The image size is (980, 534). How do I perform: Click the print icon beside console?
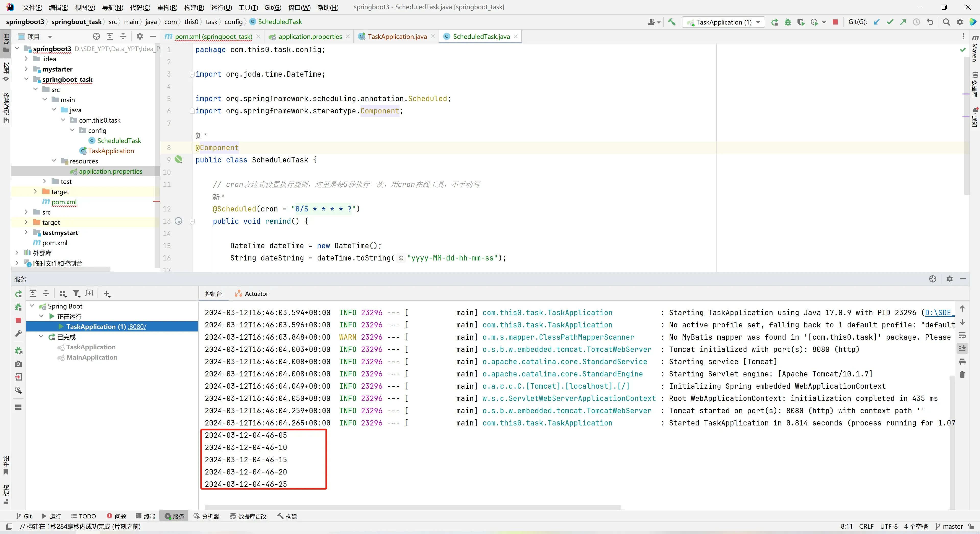click(x=962, y=362)
